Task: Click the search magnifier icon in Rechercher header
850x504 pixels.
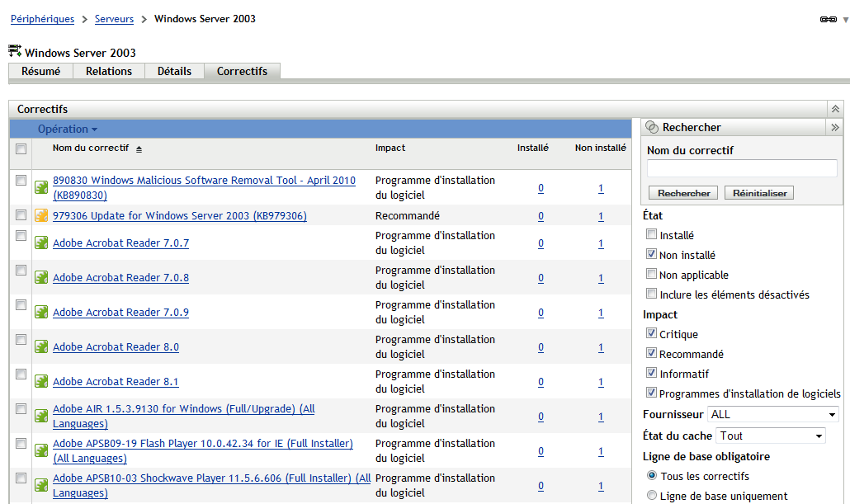Action: [653, 126]
